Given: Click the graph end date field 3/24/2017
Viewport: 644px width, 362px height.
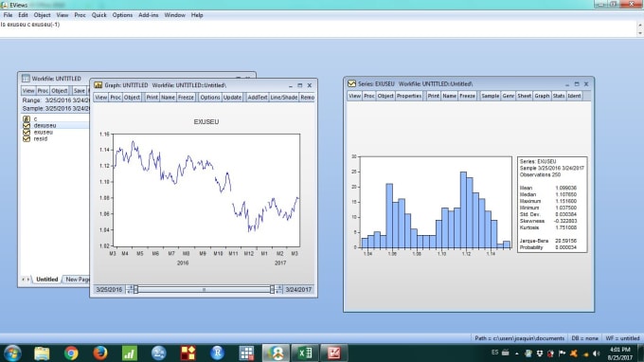Looking at the screenshot, I should pyautogui.click(x=298, y=290).
